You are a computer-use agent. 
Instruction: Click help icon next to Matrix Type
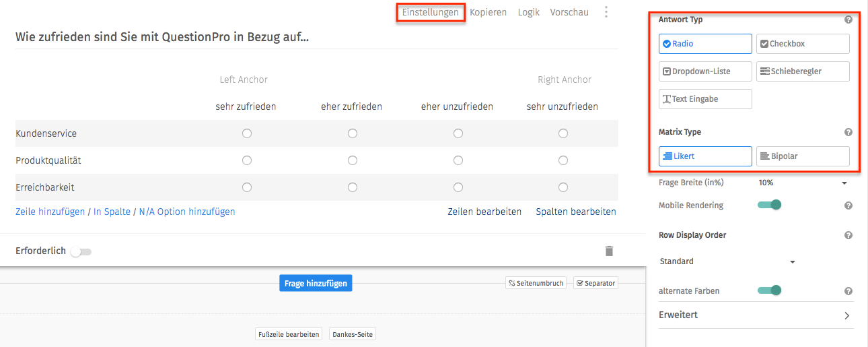pyautogui.click(x=848, y=133)
